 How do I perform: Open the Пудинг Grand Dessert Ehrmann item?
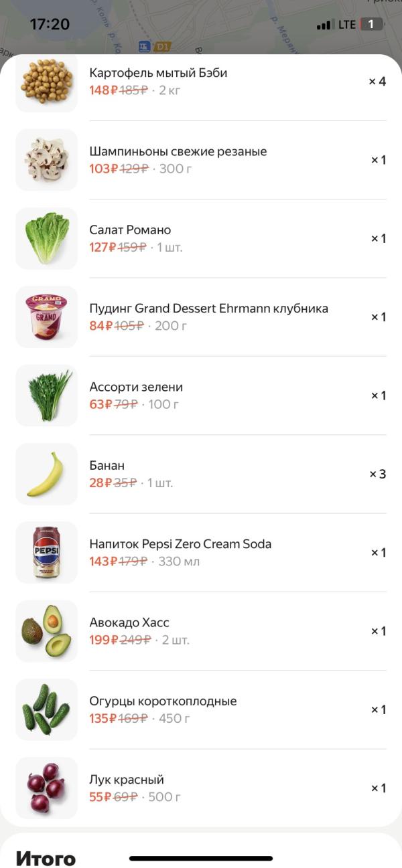[x=208, y=309]
